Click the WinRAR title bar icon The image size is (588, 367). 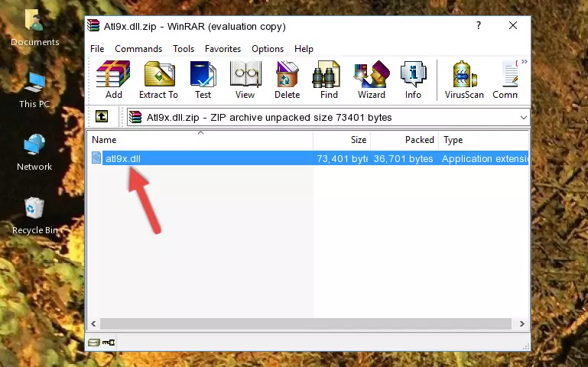[93, 26]
